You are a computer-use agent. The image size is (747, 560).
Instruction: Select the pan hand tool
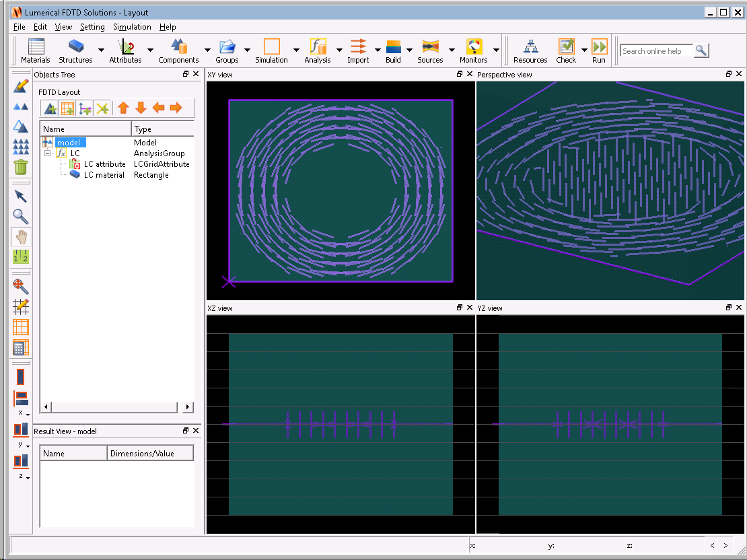tap(20, 237)
